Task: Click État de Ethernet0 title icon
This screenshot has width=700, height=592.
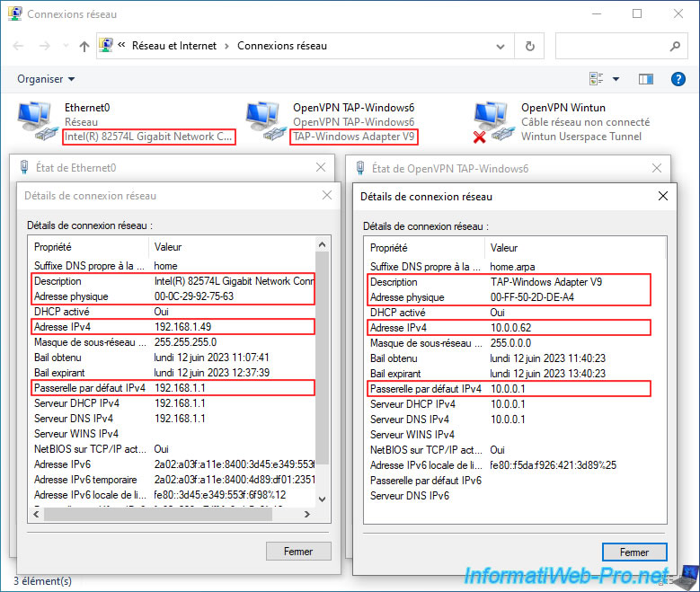Action: click(x=24, y=167)
